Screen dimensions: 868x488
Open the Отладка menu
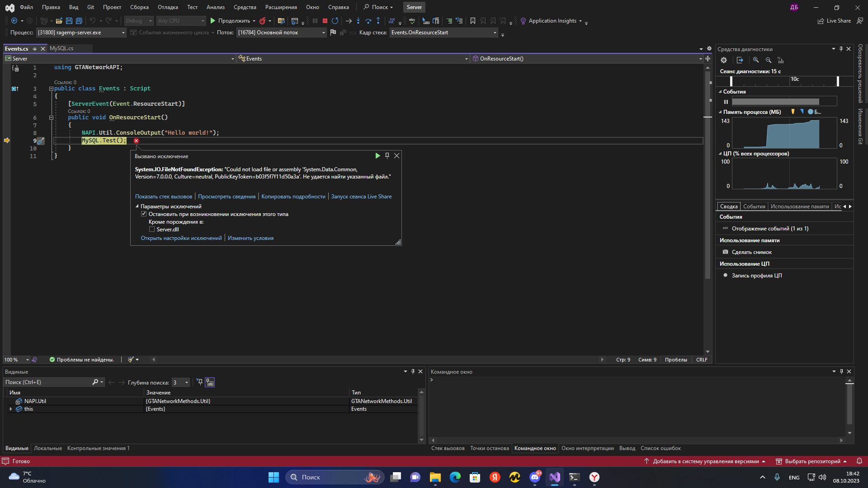168,7
